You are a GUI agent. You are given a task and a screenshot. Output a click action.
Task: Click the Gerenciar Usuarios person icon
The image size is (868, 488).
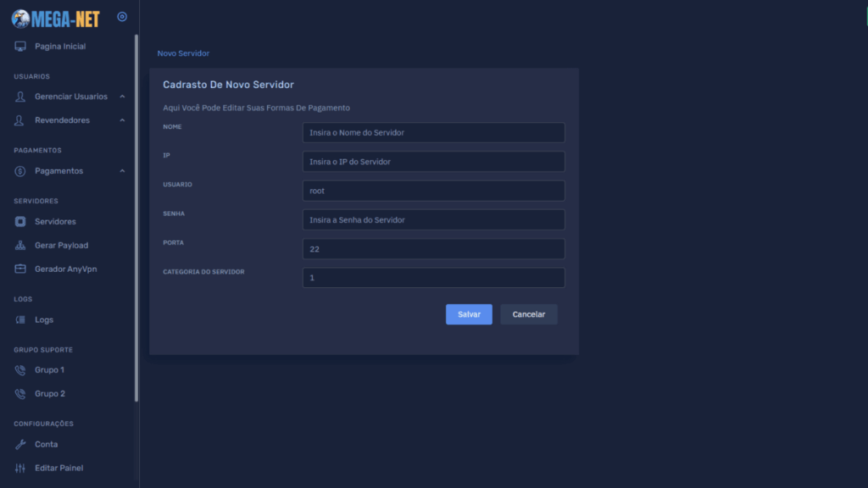pyautogui.click(x=20, y=97)
